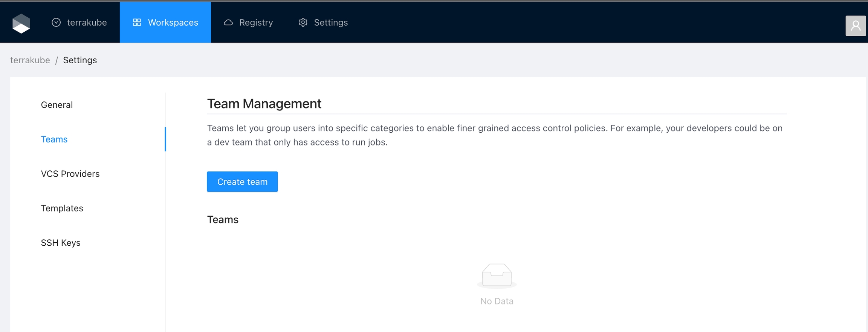Image resolution: width=868 pixels, height=332 pixels.
Task: Click the Terrakube cube logo
Action: click(21, 23)
